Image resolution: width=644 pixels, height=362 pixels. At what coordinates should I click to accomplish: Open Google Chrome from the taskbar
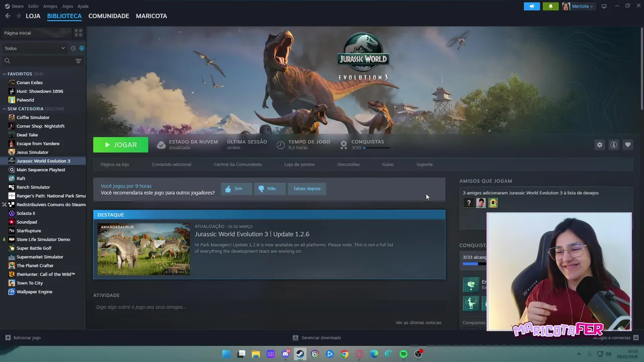[x=344, y=354]
